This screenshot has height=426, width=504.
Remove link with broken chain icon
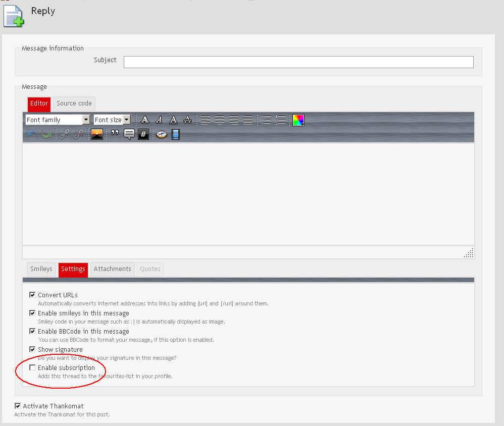(79, 134)
